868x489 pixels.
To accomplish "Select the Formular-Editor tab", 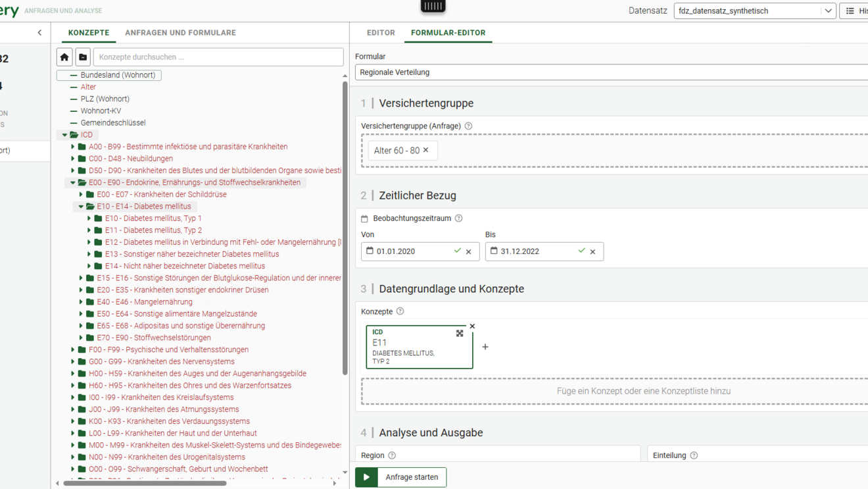I will [x=448, y=33].
